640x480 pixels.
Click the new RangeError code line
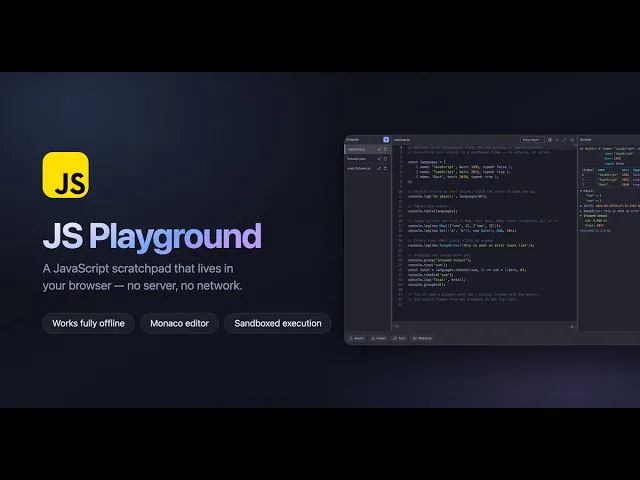[x=471, y=245]
